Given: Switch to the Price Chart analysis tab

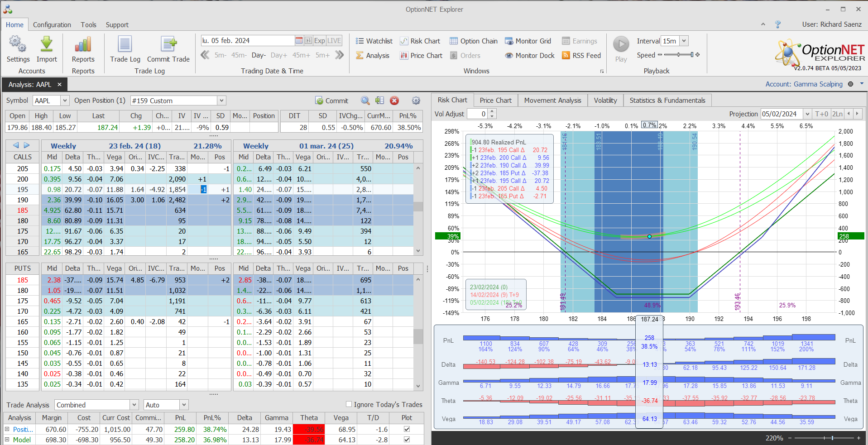Looking at the screenshot, I should [496, 100].
